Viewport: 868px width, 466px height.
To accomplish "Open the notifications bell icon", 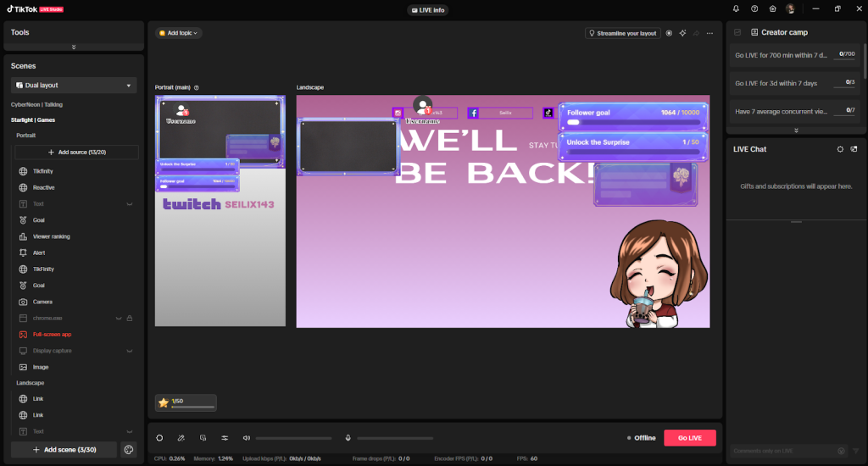I will tap(736, 8).
